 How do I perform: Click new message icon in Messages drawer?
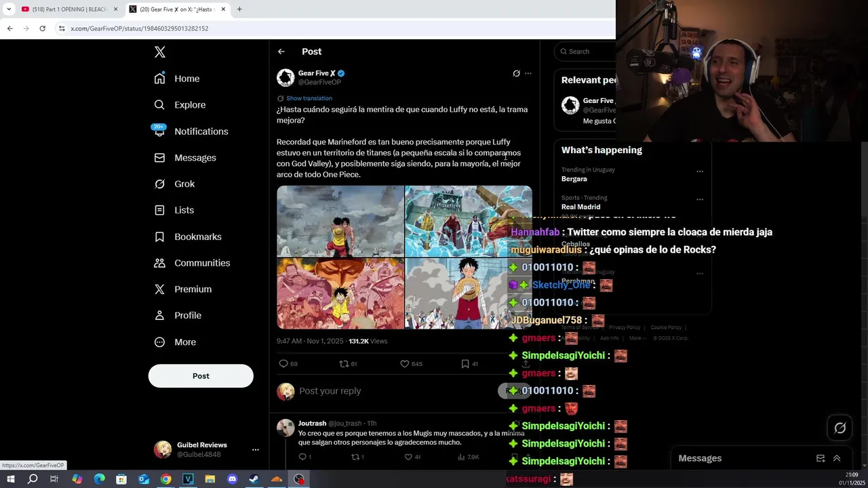[x=820, y=458]
